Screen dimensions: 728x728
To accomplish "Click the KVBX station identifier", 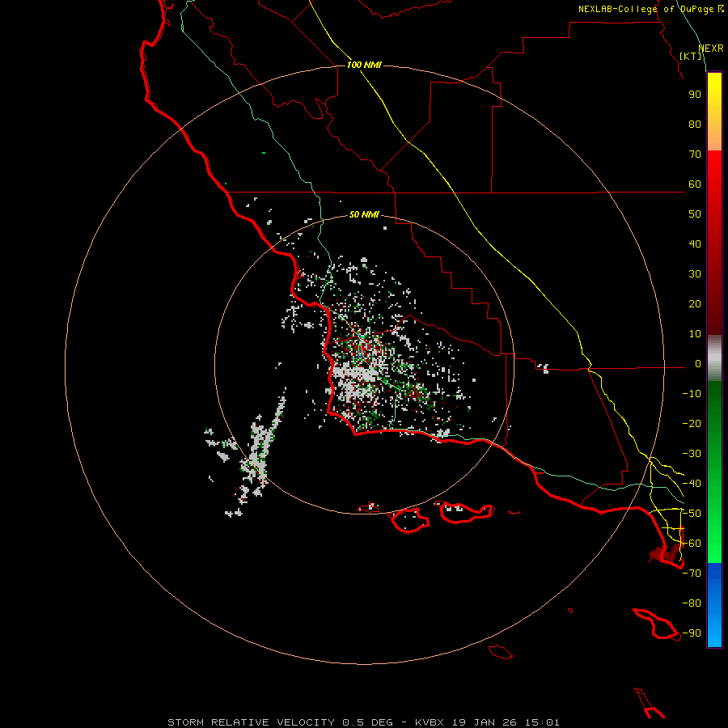I will click(430, 722).
